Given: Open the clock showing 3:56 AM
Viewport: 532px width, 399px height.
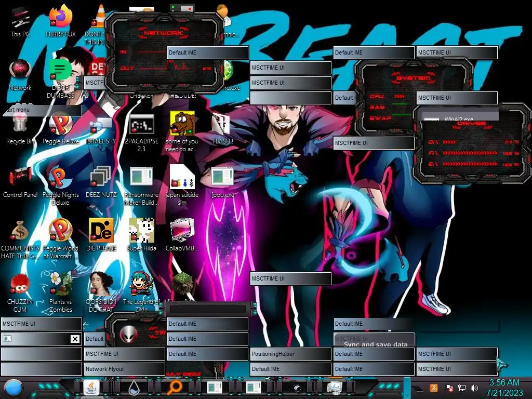Looking at the screenshot, I should [504, 383].
